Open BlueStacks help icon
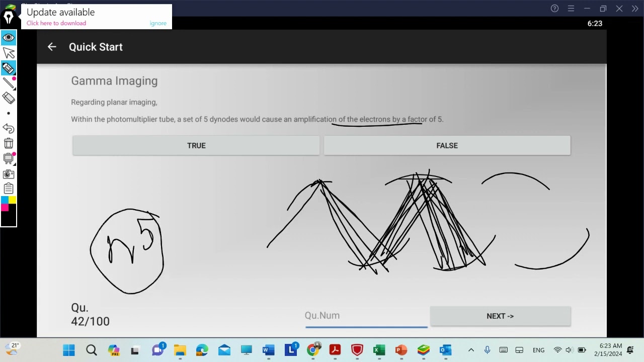Viewport: 644px width, 362px height. tap(554, 9)
